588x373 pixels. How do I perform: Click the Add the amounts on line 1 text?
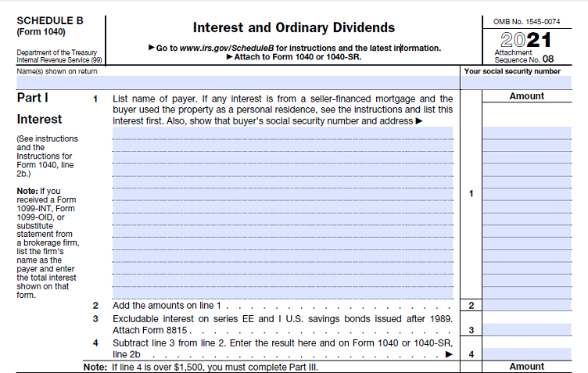pyautogui.click(x=167, y=306)
